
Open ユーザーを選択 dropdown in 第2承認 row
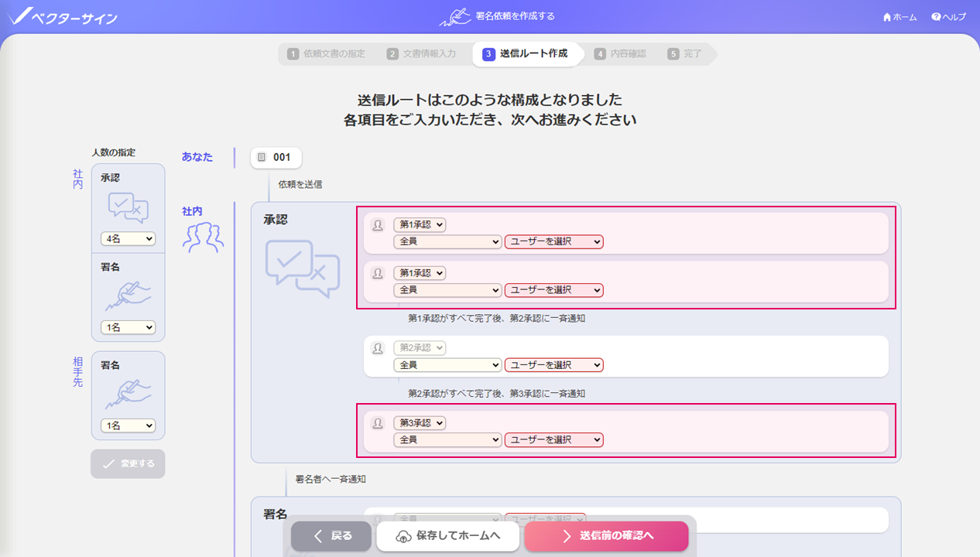pyautogui.click(x=553, y=365)
